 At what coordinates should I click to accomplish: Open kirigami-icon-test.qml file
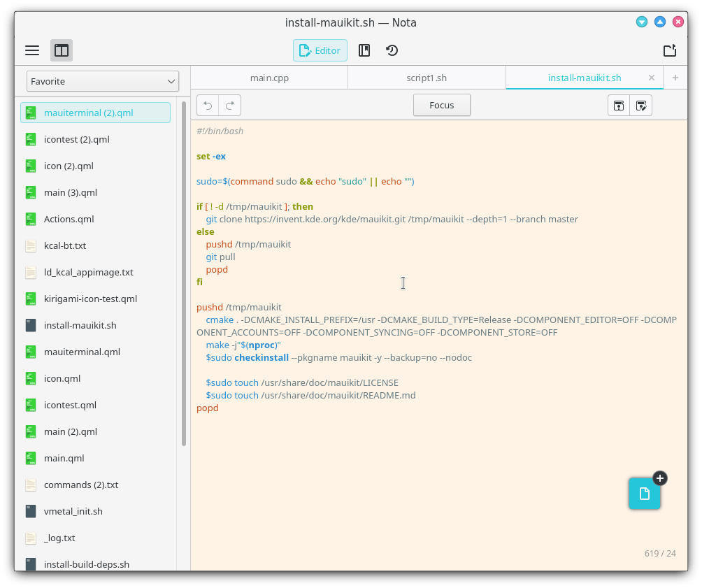click(95, 299)
